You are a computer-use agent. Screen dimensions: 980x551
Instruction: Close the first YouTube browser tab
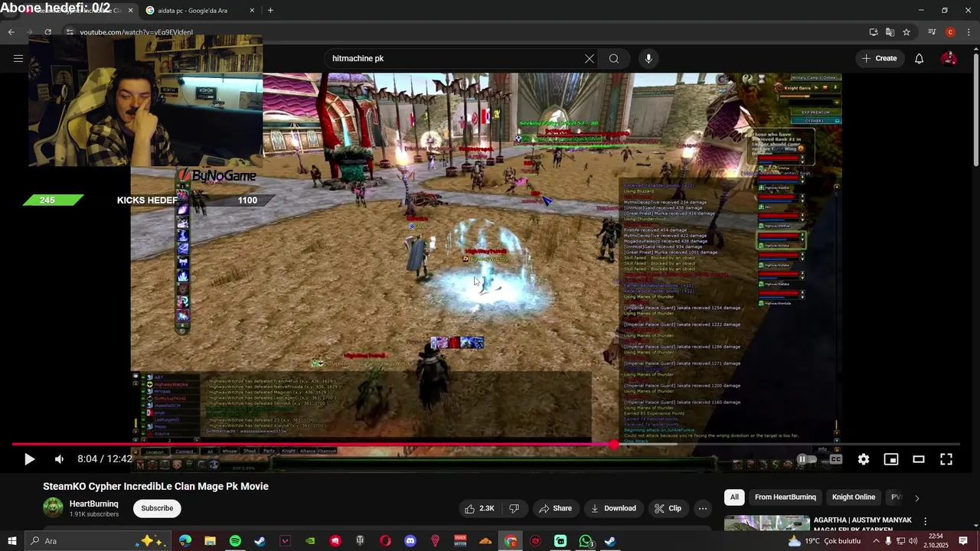tap(130, 11)
